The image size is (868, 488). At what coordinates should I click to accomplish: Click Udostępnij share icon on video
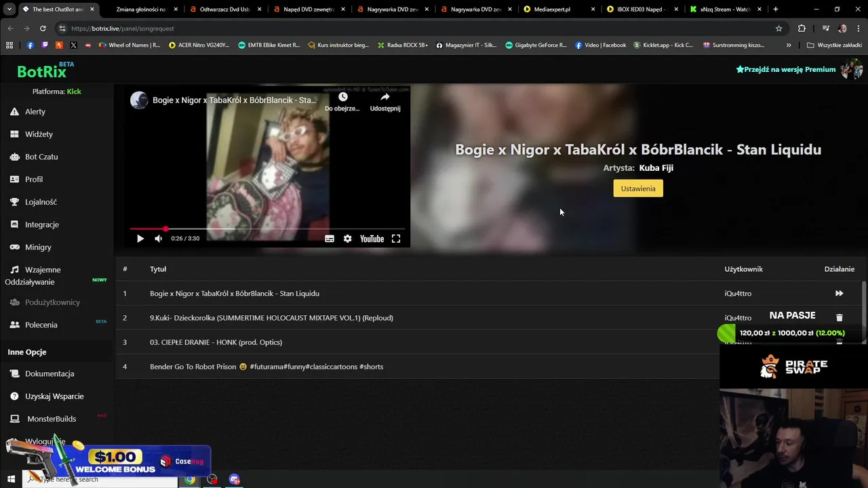click(385, 102)
